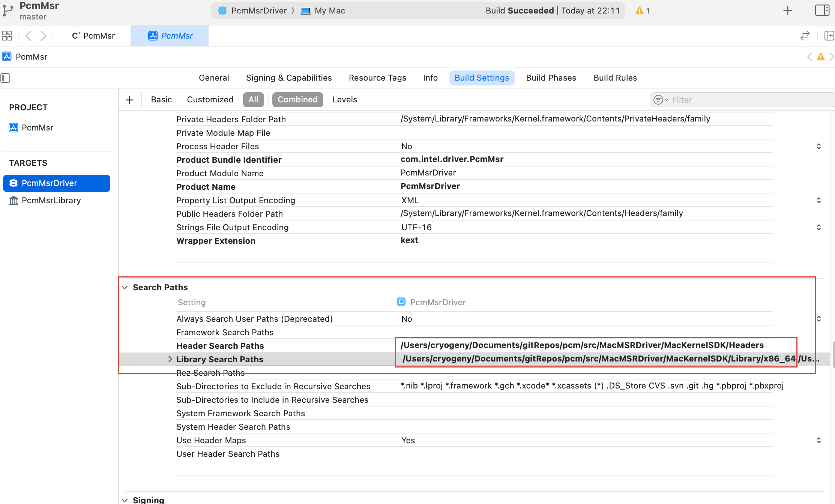Toggle the inspector panel icon, top right
The image size is (835, 504).
[x=822, y=10]
